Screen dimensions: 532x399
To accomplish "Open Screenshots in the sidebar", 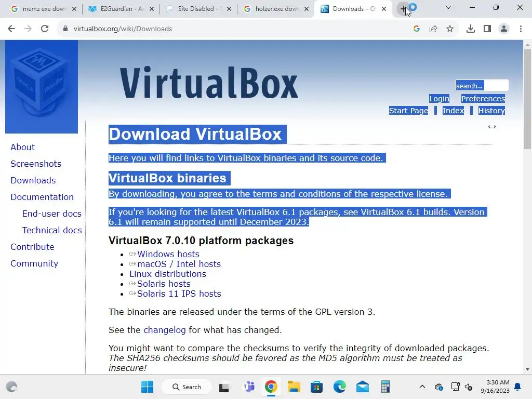I will tap(36, 164).
